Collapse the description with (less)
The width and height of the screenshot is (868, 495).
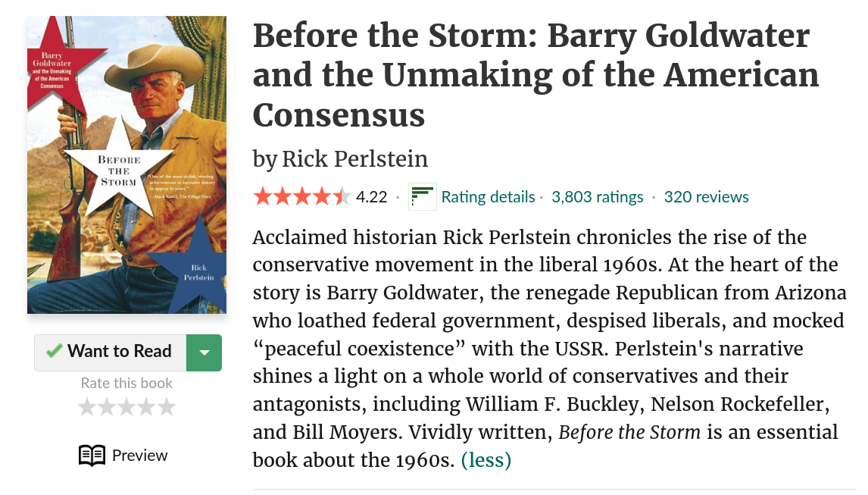(x=486, y=460)
